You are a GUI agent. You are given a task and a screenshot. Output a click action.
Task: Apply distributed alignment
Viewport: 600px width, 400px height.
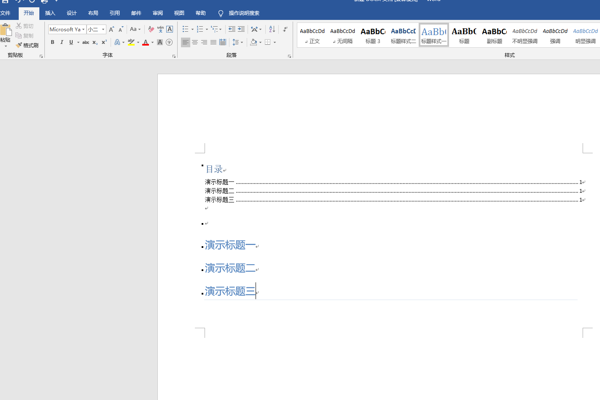pos(222,42)
